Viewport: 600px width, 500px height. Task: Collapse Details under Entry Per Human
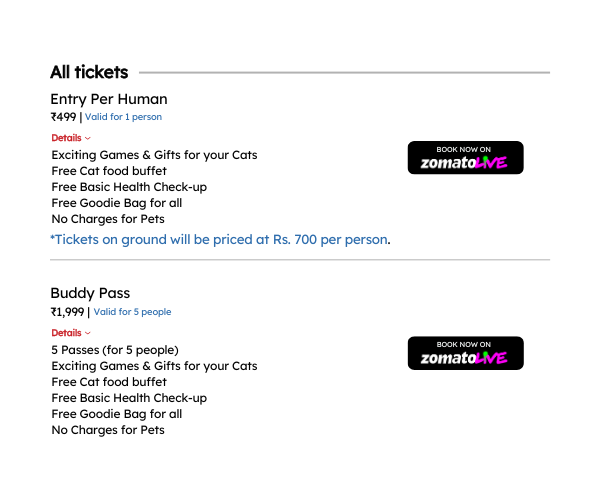(x=71, y=138)
